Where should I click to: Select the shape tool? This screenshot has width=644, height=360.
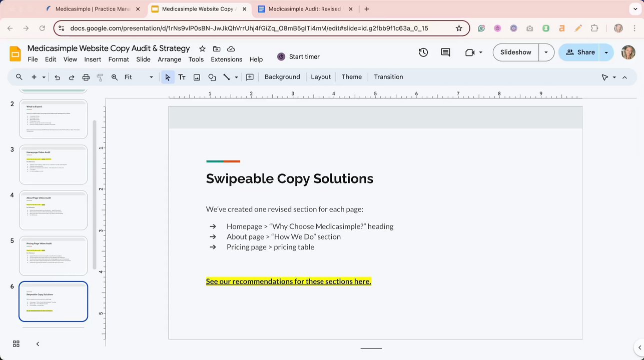click(x=212, y=77)
